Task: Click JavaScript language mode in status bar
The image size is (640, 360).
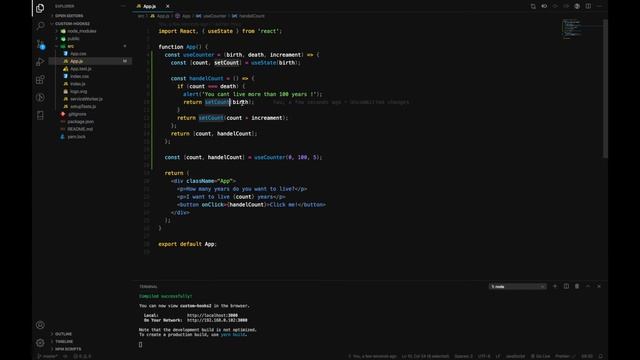Action: [515, 356]
